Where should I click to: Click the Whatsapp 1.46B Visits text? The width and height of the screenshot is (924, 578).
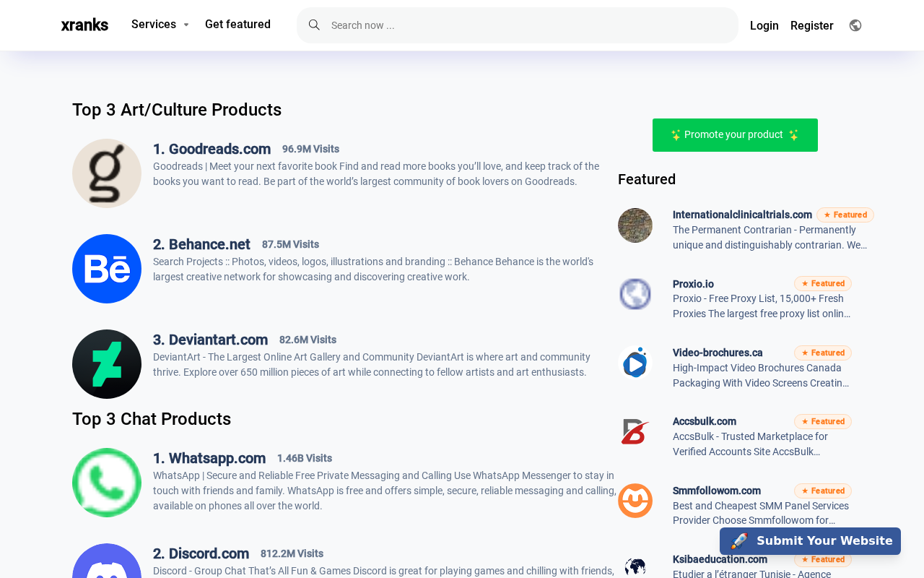tap(305, 458)
